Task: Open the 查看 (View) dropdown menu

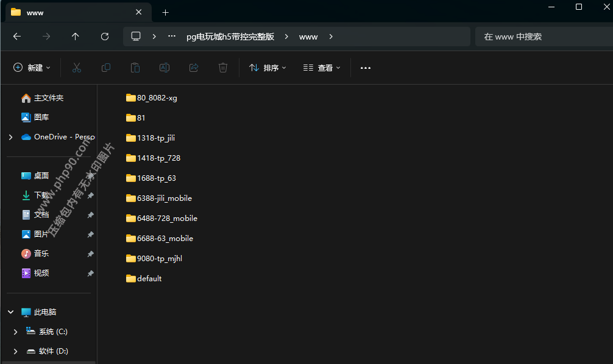Action: (x=322, y=68)
